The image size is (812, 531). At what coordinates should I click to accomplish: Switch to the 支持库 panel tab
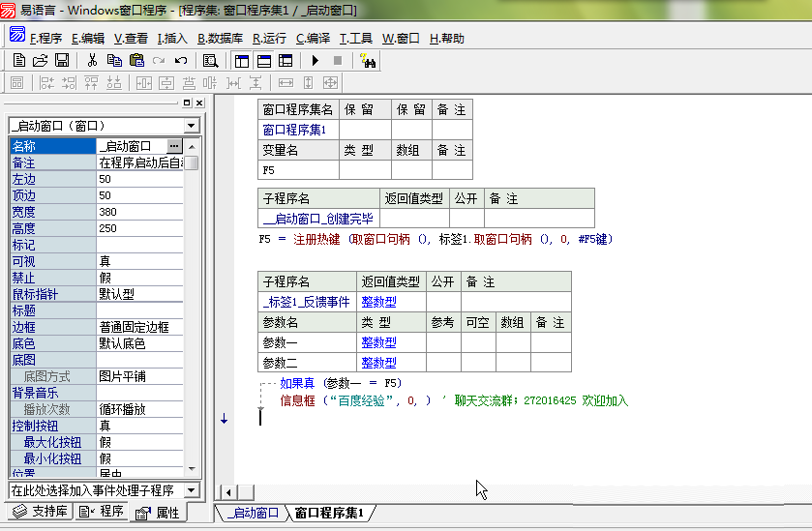(x=41, y=512)
